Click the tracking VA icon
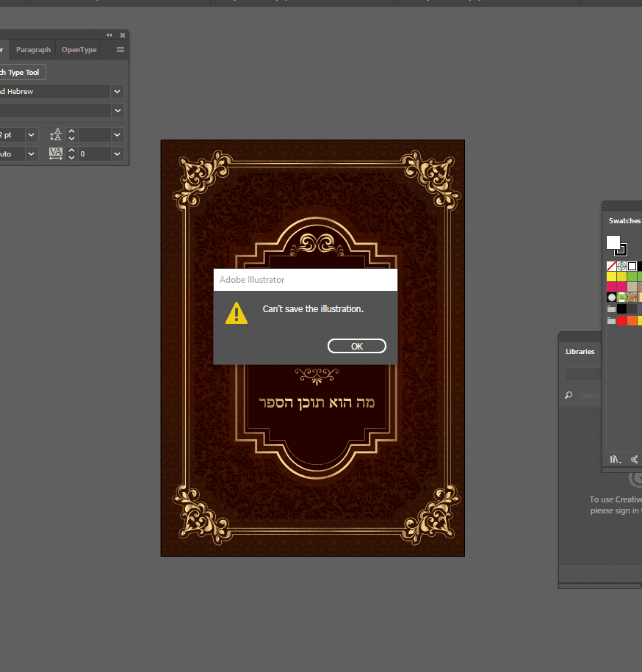The width and height of the screenshot is (642, 672). (x=56, y=153)
